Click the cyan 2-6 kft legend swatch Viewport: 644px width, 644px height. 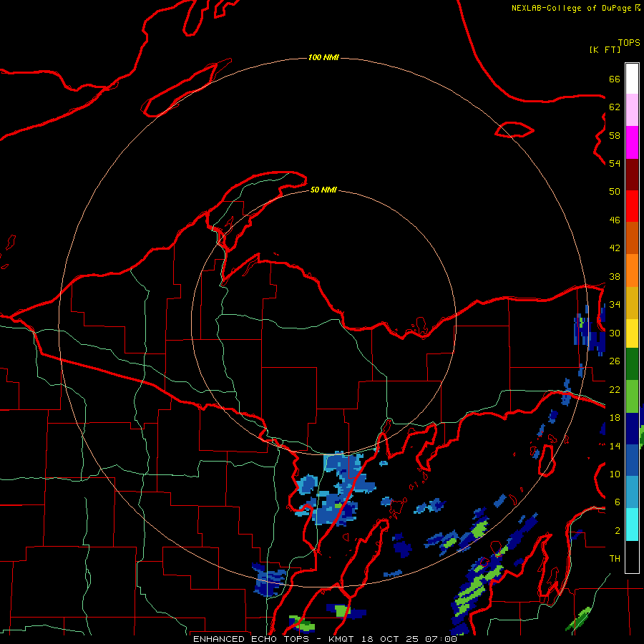pyautogui.click(x=632, y=525)
